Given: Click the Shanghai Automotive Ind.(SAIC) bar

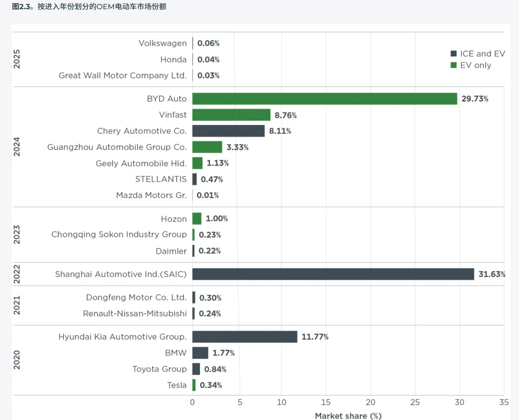Looking at the screenshot, I should coord(334,274).
